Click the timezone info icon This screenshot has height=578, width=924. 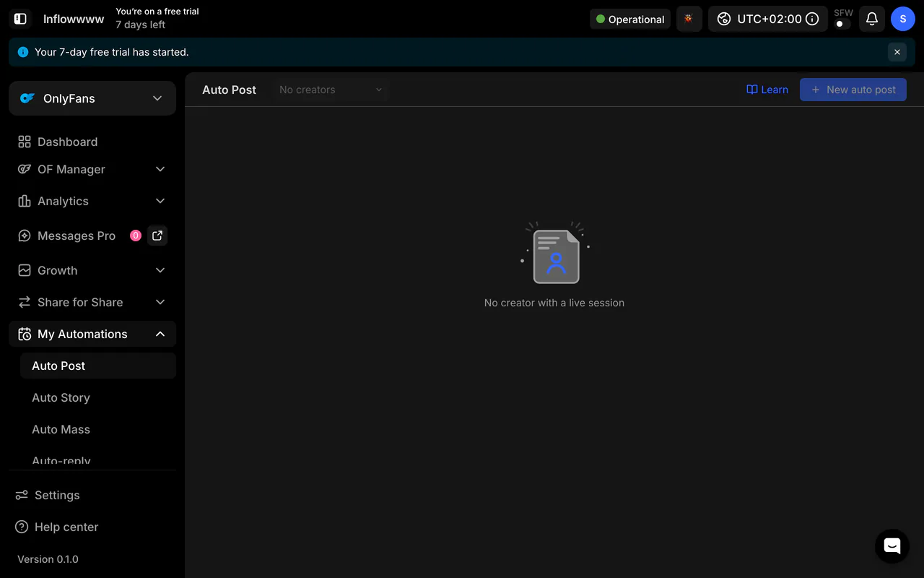coord(812,19)
